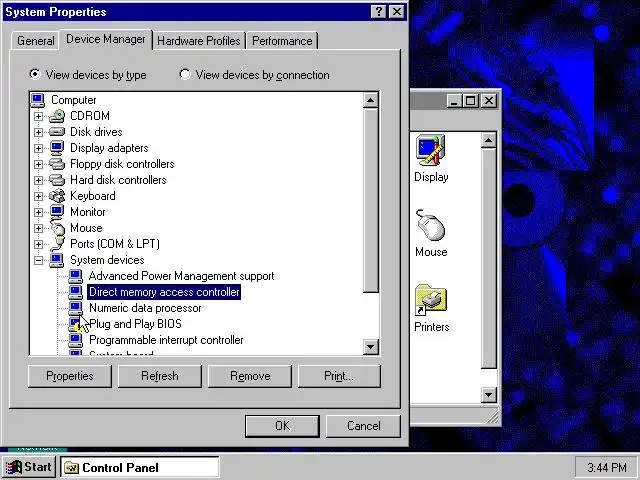Collapse the System devices node
This screenshot has width=640, height=480.
pyautogui.click(x=38, y=260)
